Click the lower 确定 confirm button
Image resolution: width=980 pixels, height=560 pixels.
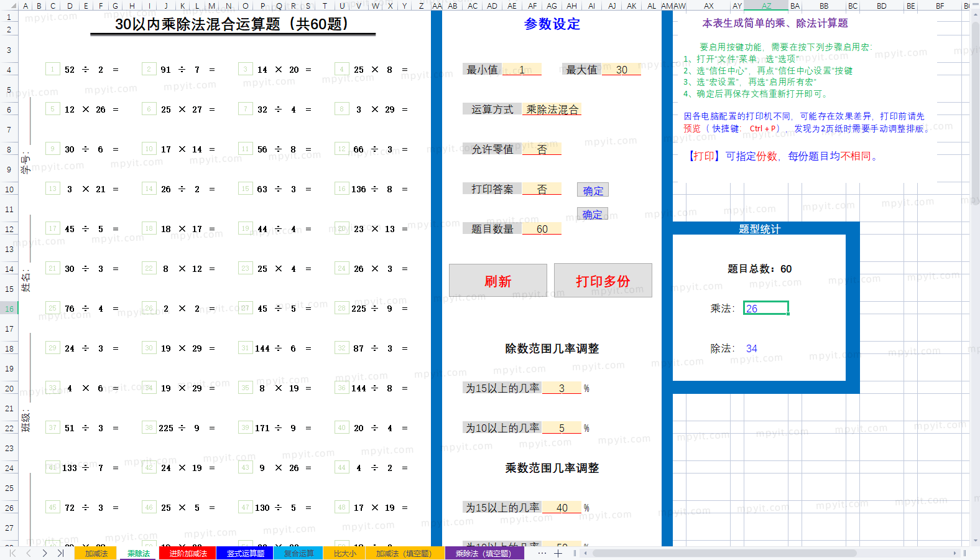pos(593,214)
